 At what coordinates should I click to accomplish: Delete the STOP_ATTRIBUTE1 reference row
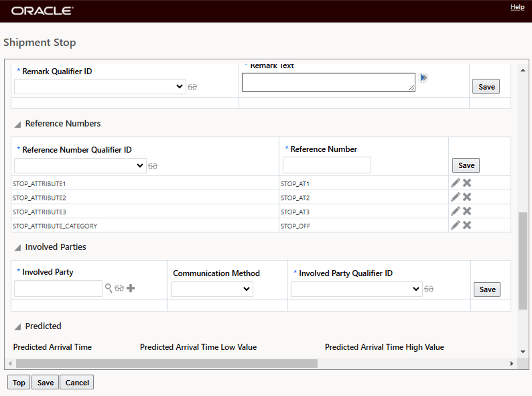click(467, 183)
